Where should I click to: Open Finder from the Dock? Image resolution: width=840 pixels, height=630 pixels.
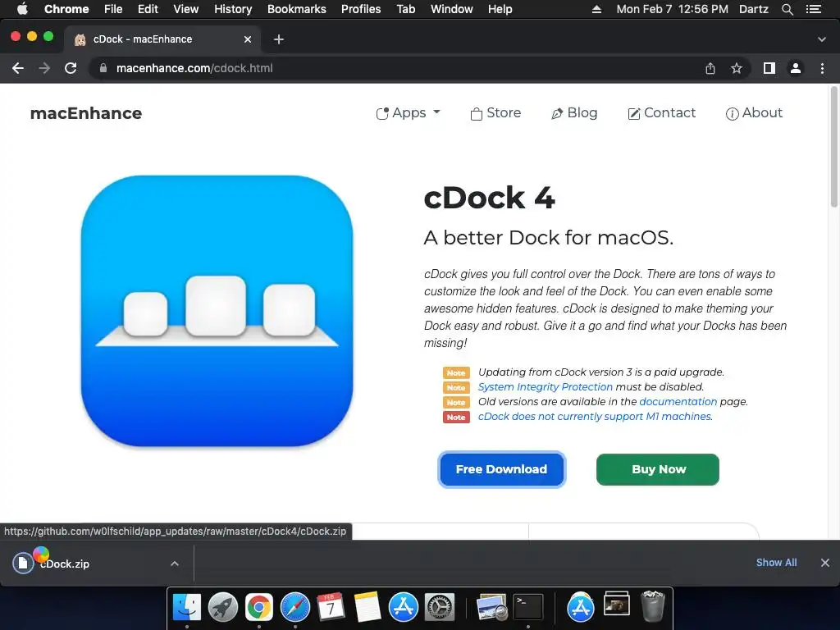tap(187, 608)
